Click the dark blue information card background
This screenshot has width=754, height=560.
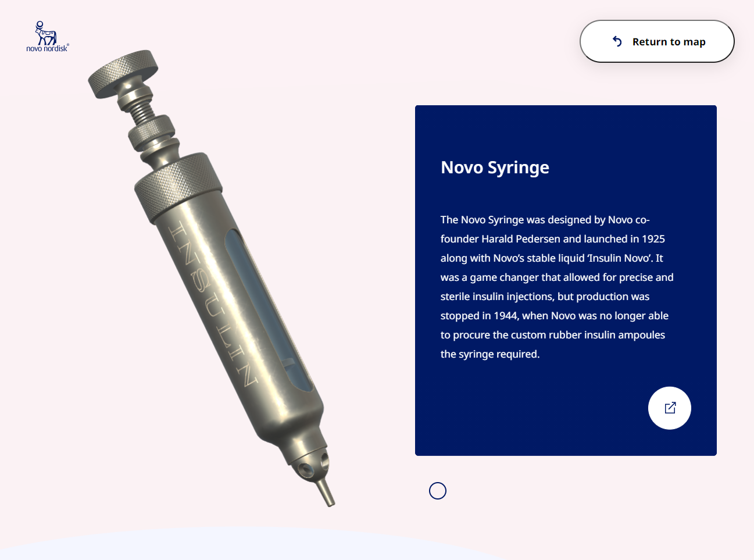[x=566, y=280]
